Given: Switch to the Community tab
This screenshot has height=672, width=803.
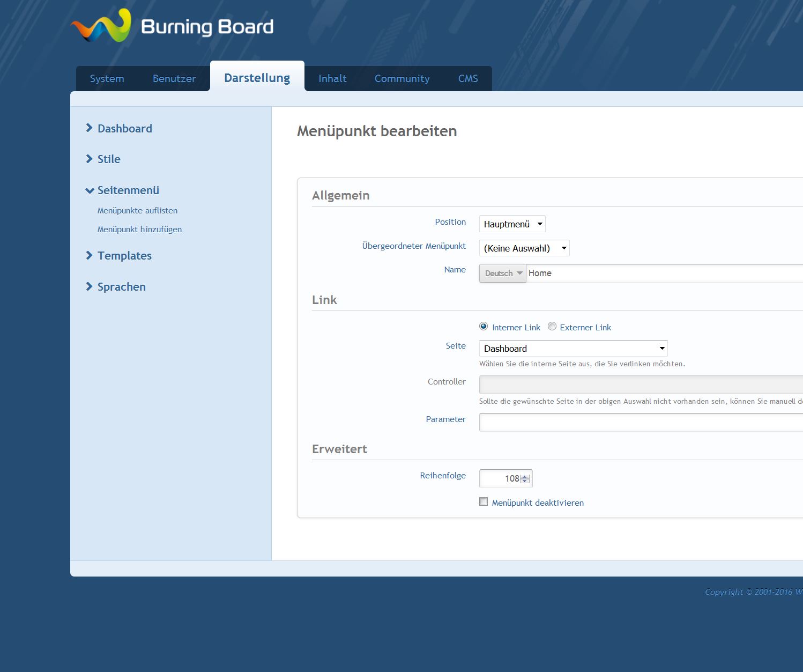Looking at the screenshot, I should [402, 79].
